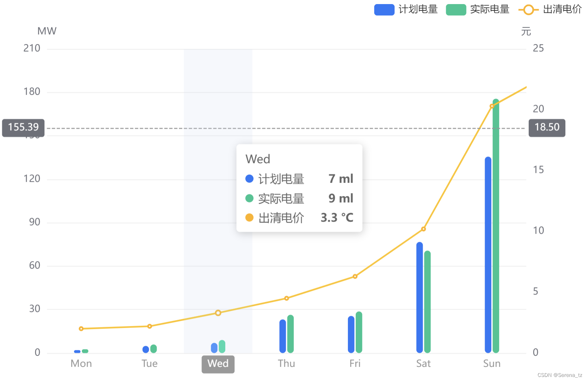Select the Sun axis label
This screenshot has width=588, height=381.
click(x=492, y=364)
